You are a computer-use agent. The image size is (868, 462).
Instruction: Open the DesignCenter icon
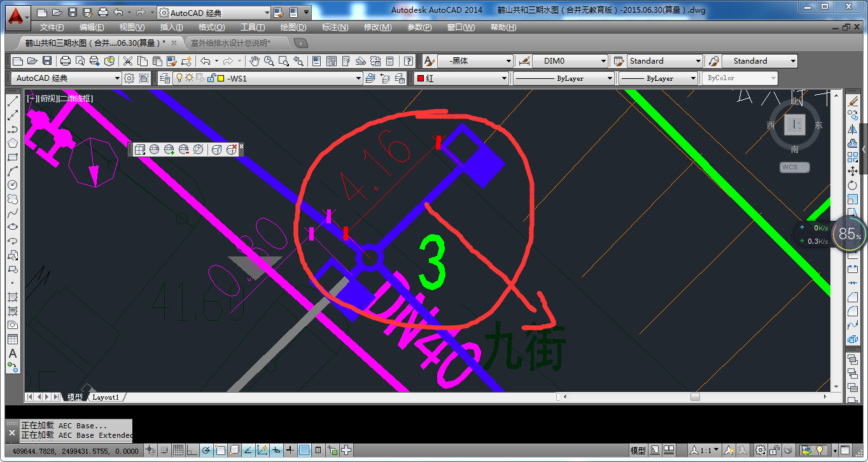coord(331,61)
